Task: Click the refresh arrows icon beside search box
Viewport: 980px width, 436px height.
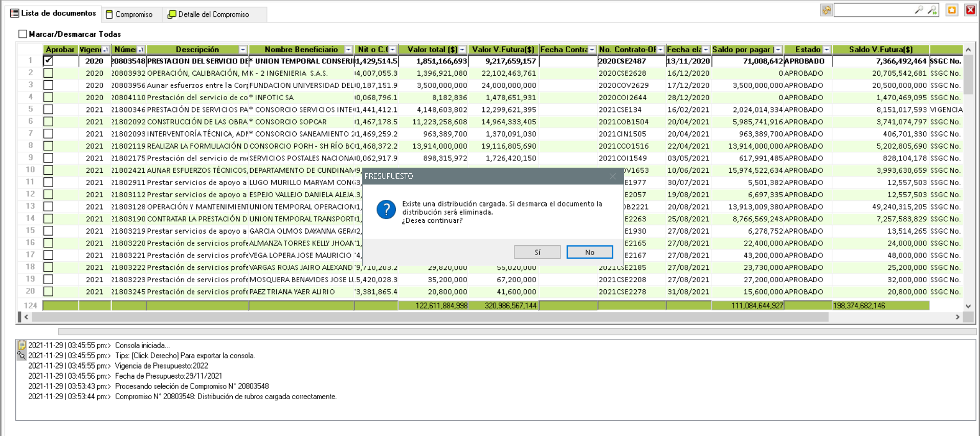Action: coord(827,10)
